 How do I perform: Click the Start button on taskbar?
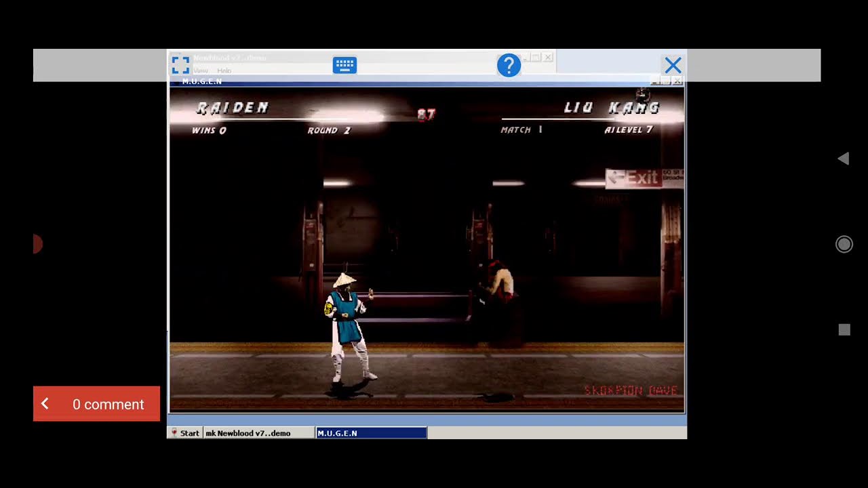(185, 433)
